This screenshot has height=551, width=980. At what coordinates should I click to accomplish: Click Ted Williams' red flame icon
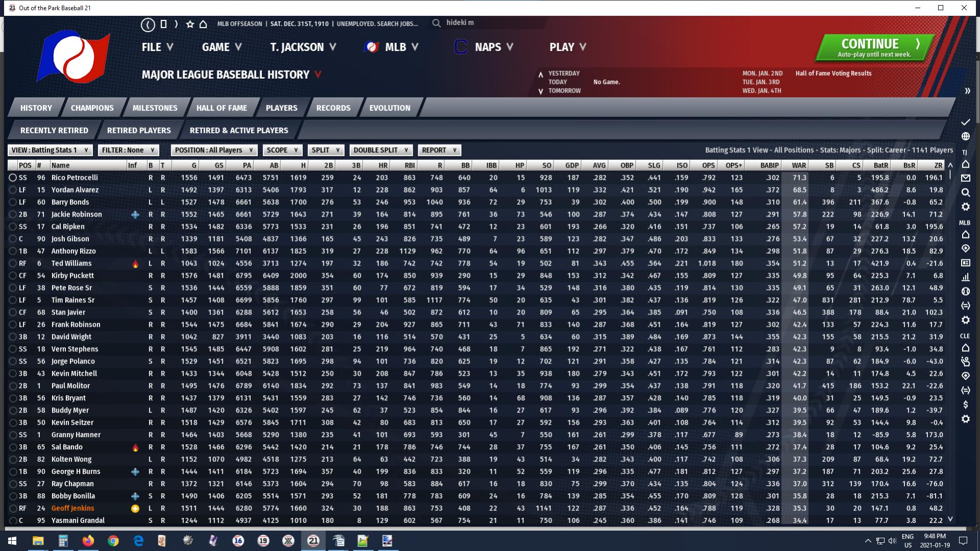pyautogui.click(x=135, y=263)
